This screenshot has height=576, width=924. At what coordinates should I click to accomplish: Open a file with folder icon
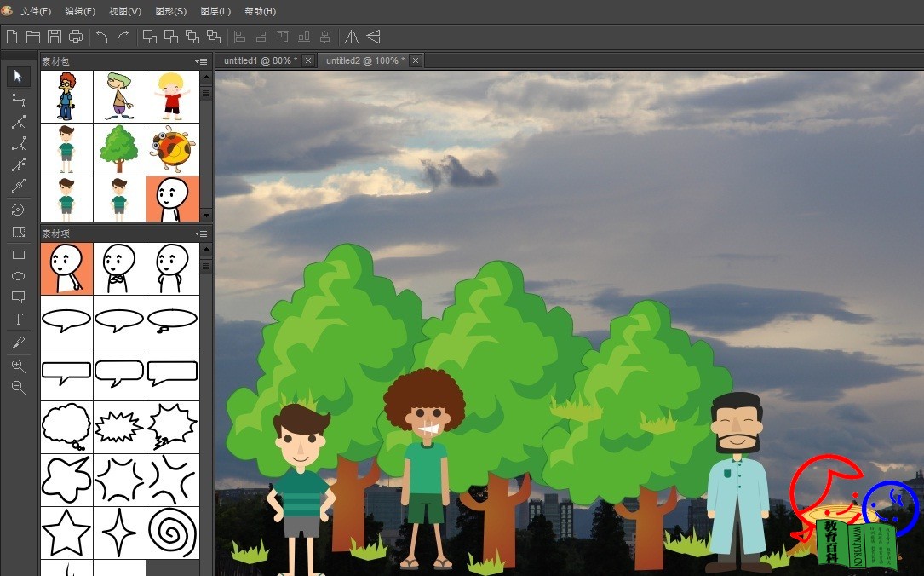tap(33, 37)
